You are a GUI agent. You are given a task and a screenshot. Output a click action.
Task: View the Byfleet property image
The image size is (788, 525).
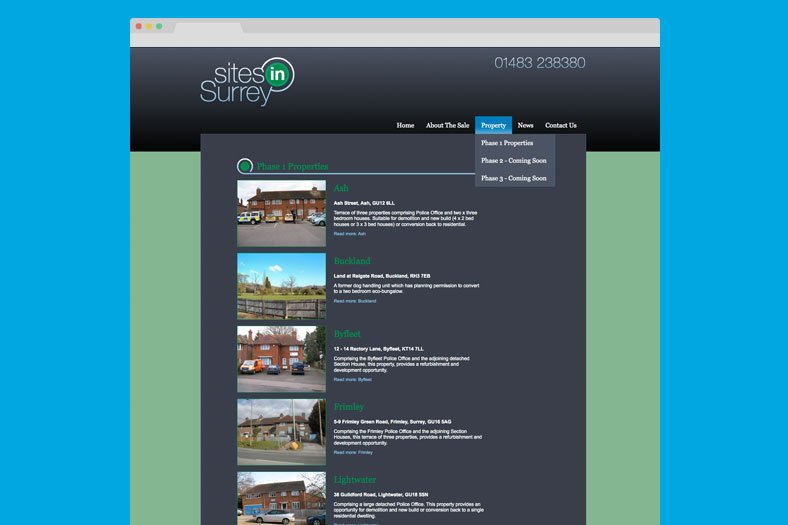(x=281, y=359)
